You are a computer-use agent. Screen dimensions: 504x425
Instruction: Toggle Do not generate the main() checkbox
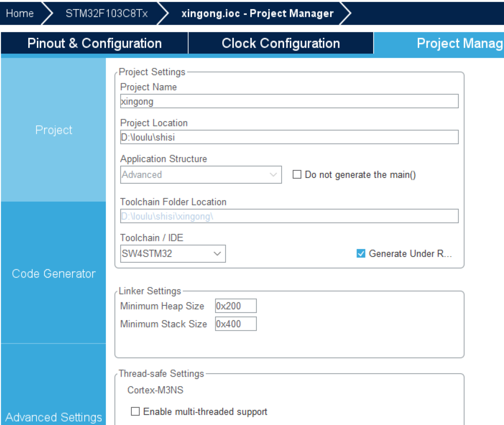pyautogui.click(x=297, y=175)
